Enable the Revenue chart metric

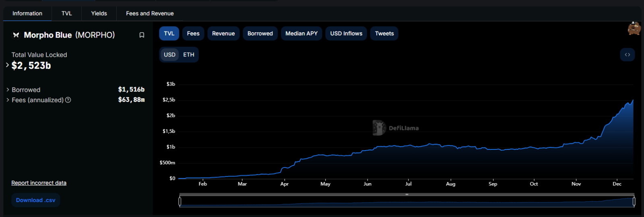coord(223,33)
